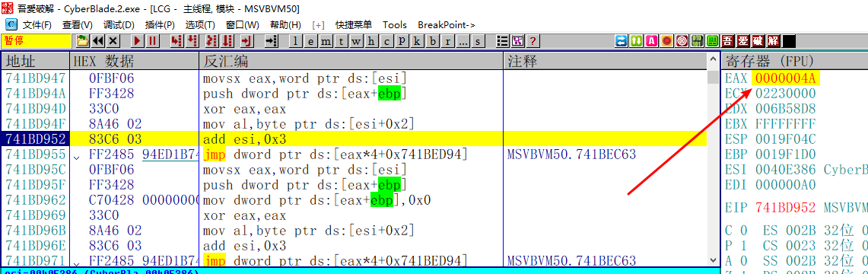Viewport: 868px width, 274px height.
Task: Click the 寄存器 (FPU) header bar
Action: tap(795, 61)
